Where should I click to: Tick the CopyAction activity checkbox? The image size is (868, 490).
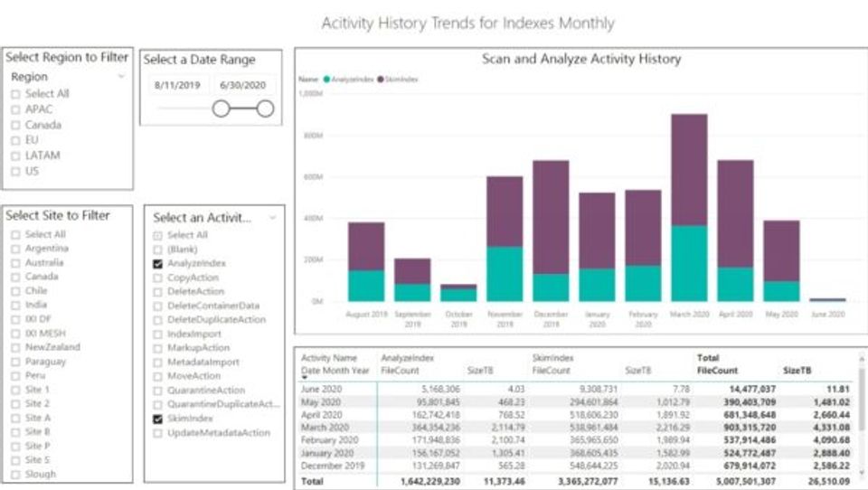click(157, 278)
